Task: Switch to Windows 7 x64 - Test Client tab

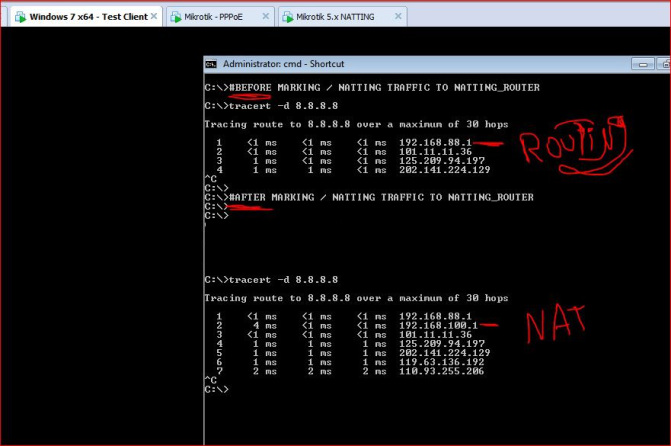Action: 80,17
